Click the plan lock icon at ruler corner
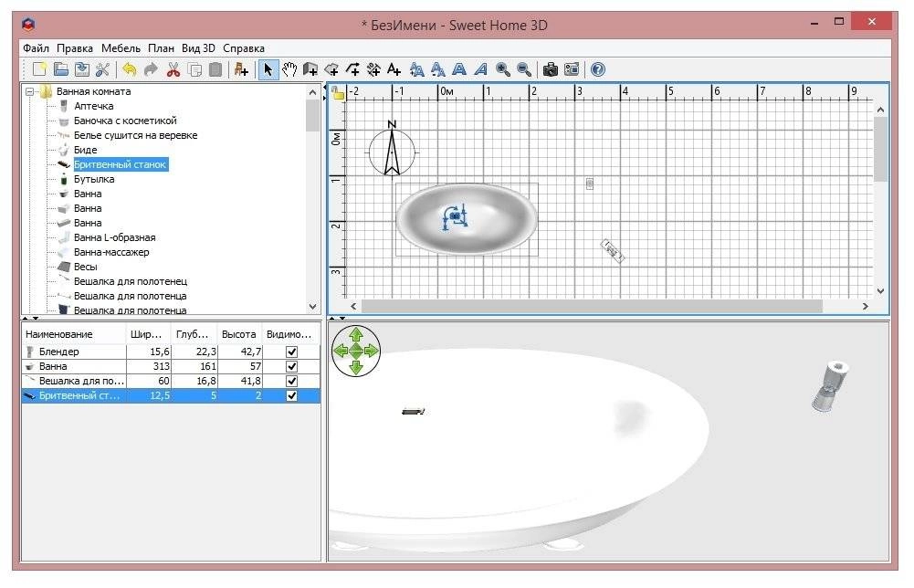Image resolution: width=914 pixels, height=588 pixels. [338, 92]
